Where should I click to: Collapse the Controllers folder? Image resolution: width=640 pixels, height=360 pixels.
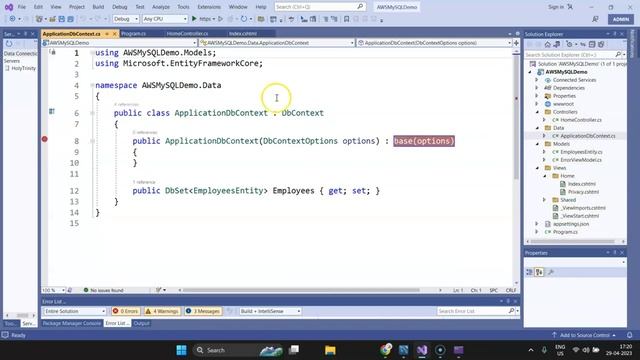537,112
